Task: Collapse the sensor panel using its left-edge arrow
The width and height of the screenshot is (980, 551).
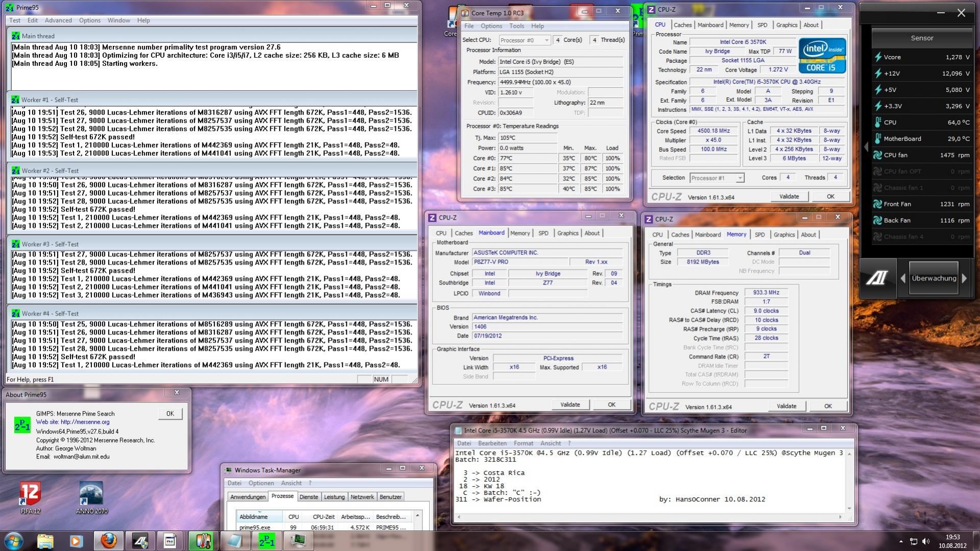Action: 866,147
